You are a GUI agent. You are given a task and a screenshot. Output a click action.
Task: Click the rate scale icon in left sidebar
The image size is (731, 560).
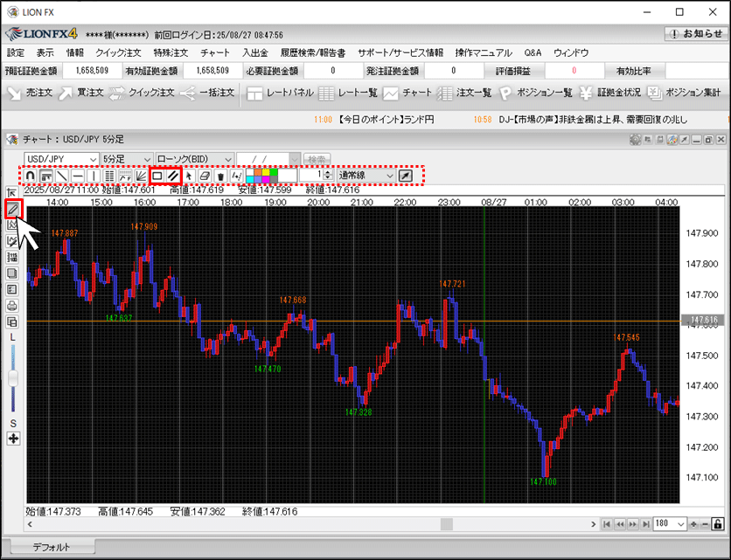tap(12, 257)
